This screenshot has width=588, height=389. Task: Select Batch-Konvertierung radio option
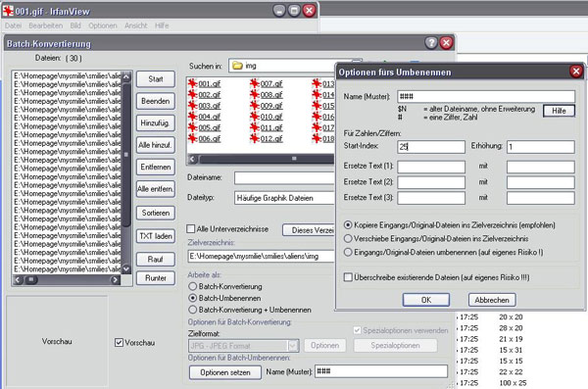tap(193, 286)
